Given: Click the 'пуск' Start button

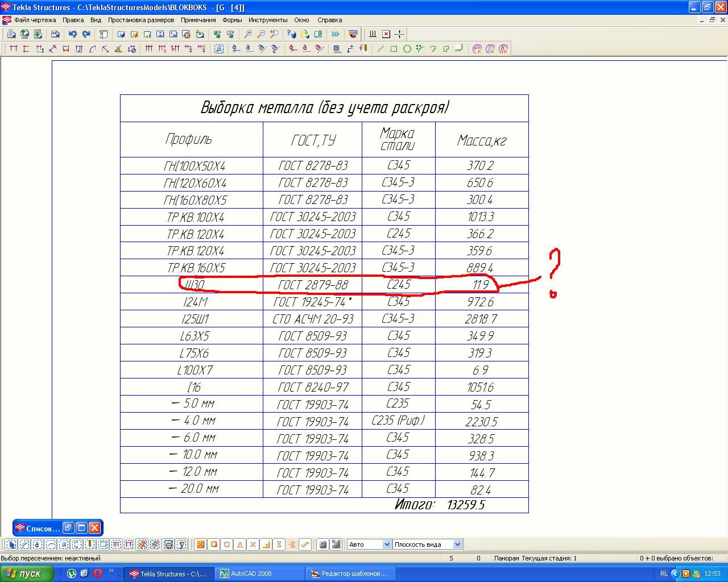Looking at the screenshot, I should coord(26,574).
